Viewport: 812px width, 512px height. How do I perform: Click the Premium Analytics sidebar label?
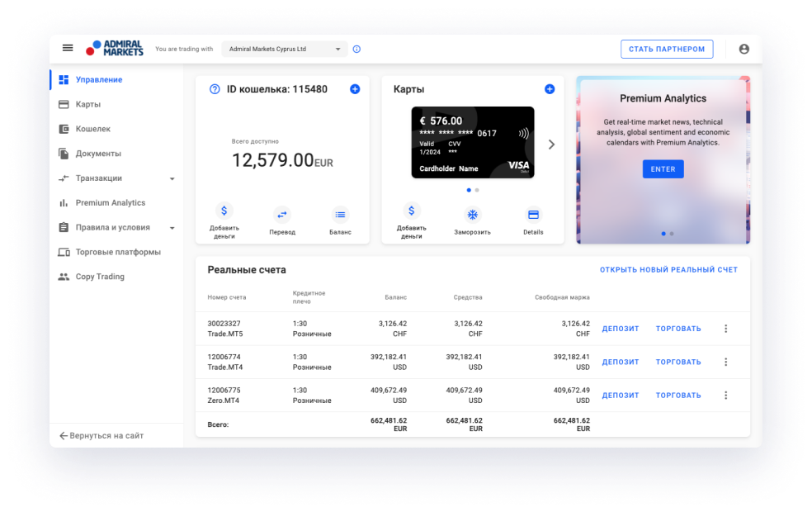(111, 202)
